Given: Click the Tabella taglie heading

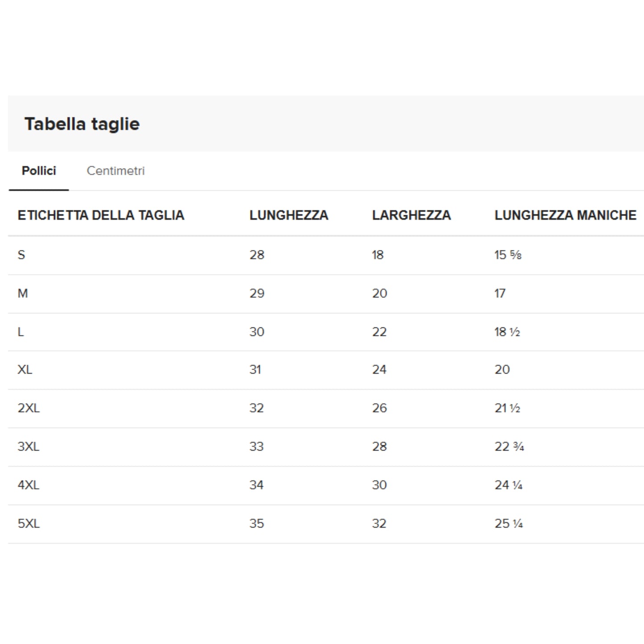Looking at the screenshot, I should coord(82,124).
